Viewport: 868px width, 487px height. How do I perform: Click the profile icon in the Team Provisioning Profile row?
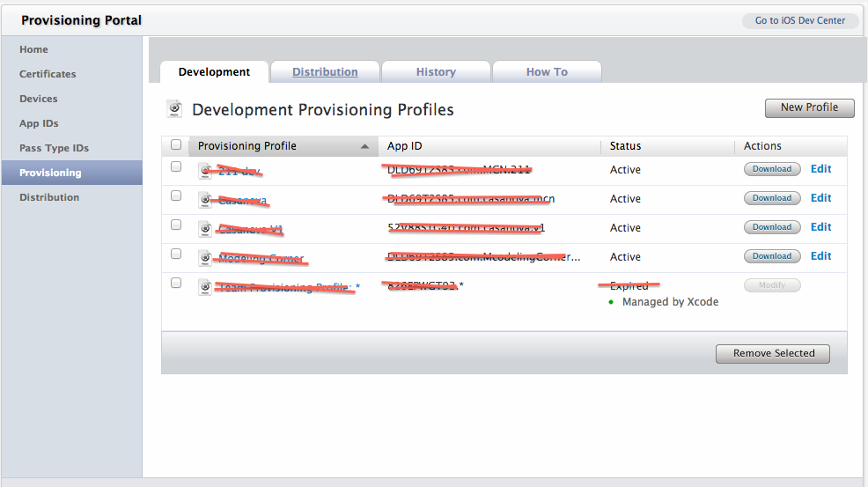[x=205, y=287]
